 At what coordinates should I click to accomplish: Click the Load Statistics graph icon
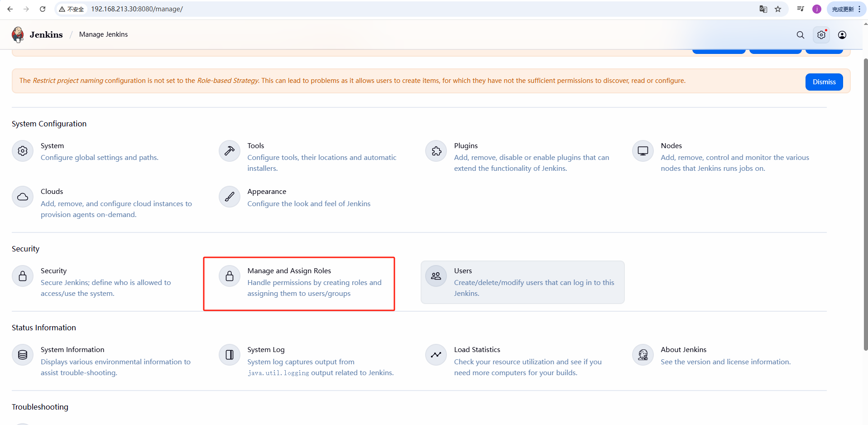(436, 355)
